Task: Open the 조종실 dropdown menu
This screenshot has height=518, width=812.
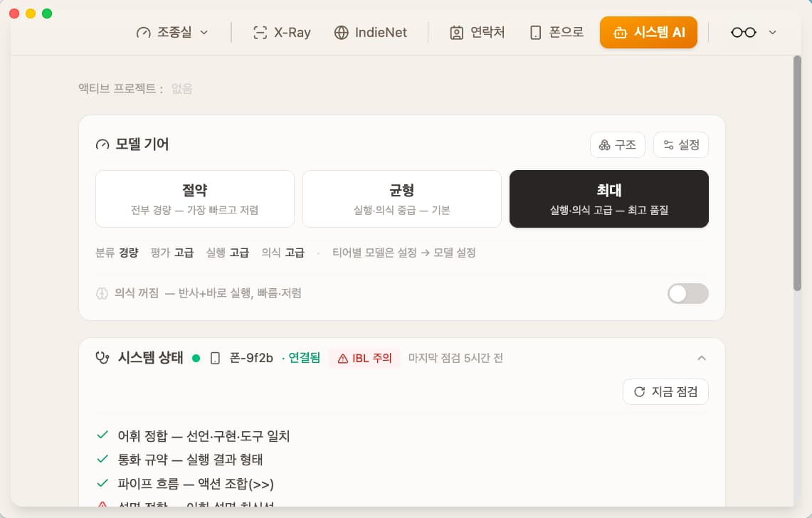Action: [172, 32]
